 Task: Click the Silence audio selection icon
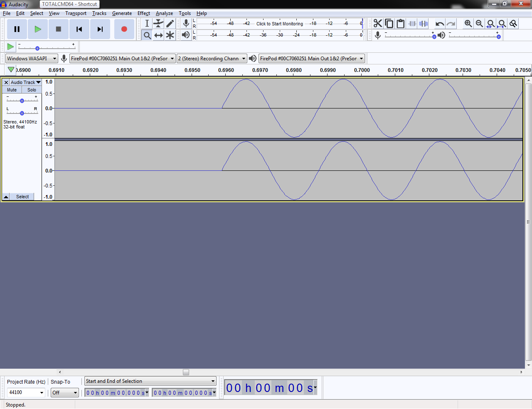coord(424,24)
